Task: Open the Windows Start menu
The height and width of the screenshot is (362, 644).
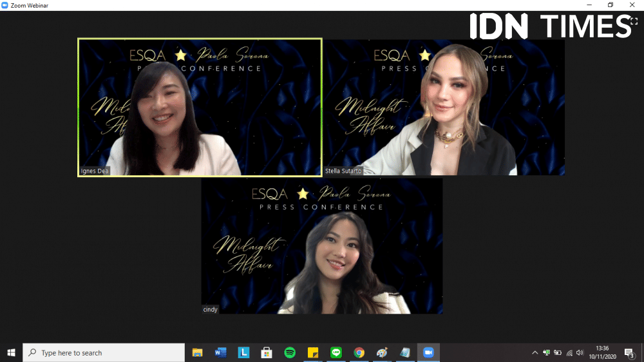Action: (11, 352)
